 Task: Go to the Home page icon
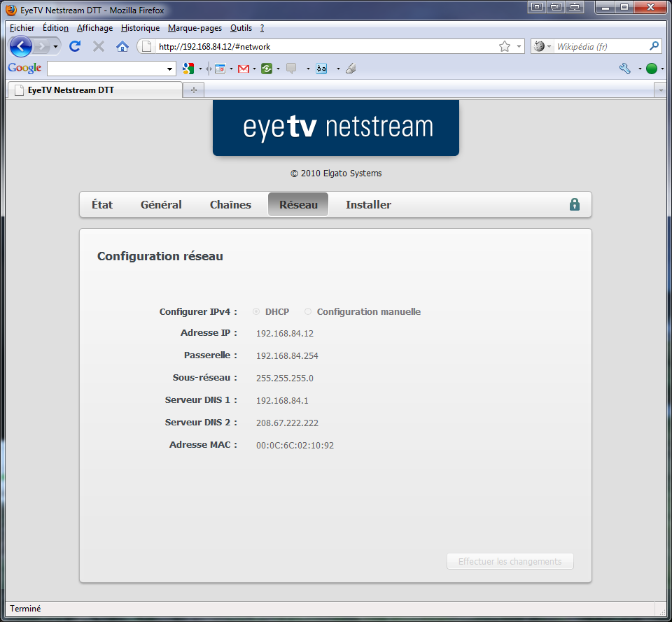coord(122,46)
